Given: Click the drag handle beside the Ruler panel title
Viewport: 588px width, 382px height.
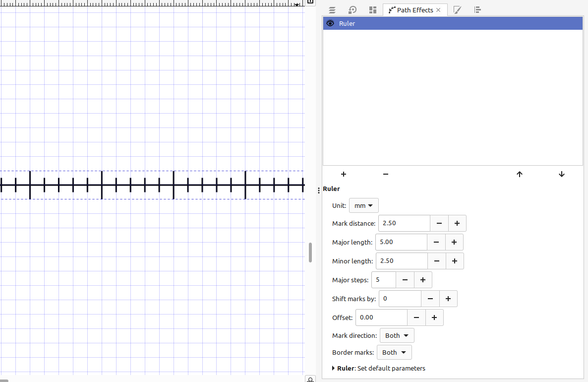Looking at the screenshot, I should [x=318, y=190].
